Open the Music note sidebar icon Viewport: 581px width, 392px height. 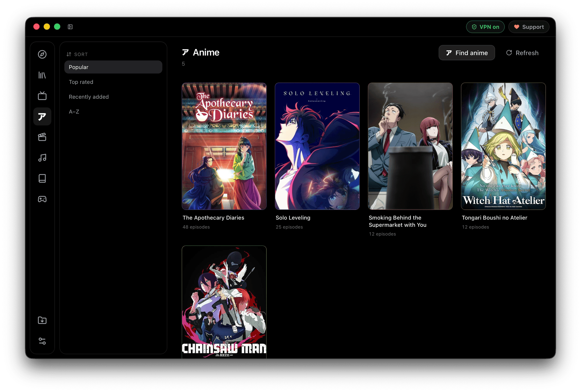[42, 158]
